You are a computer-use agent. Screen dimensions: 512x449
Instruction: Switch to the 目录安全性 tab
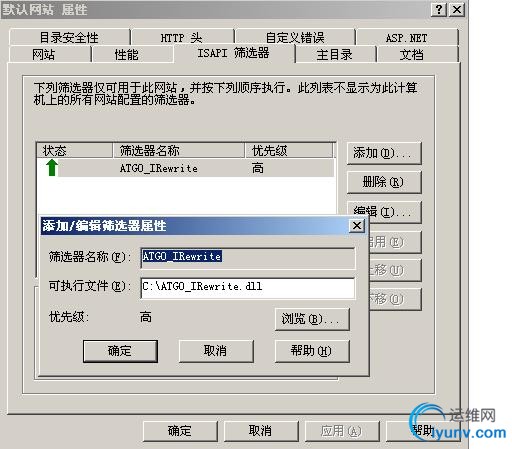[x=69, y=37]
